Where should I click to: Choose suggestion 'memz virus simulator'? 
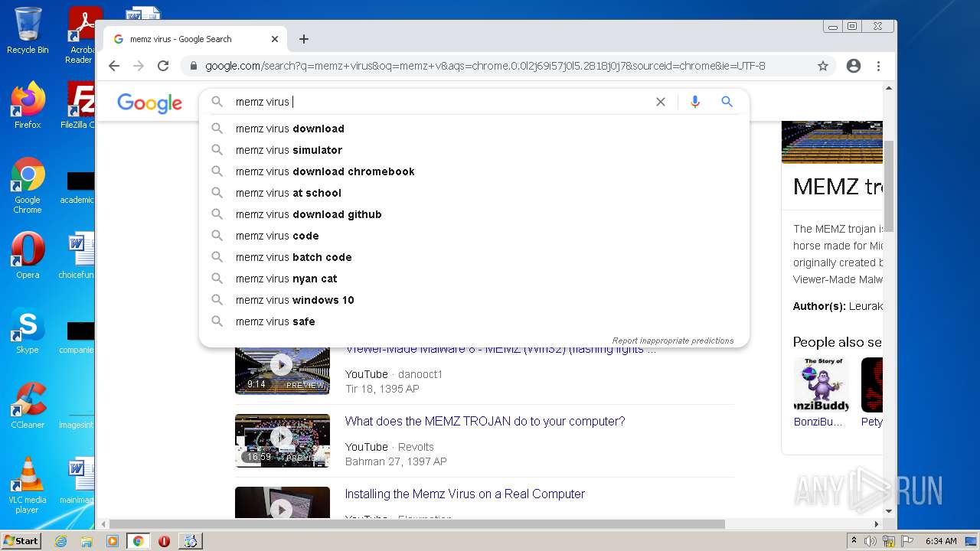(474, 150)
